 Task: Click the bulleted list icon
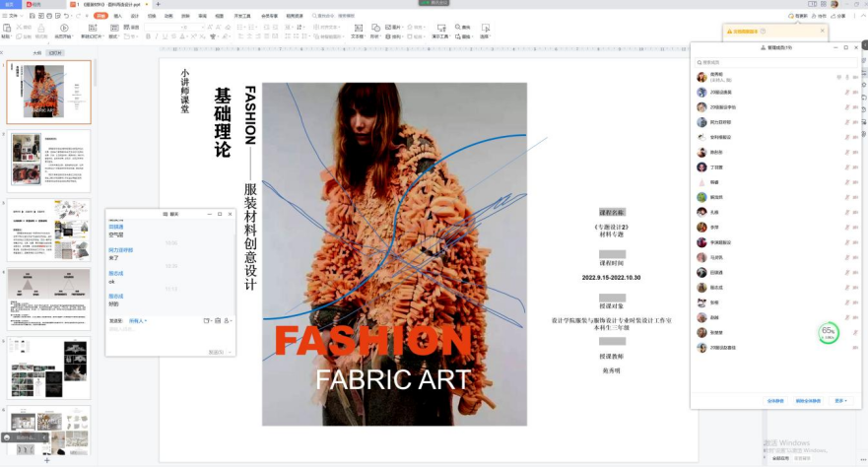click(x=240, y=27)
